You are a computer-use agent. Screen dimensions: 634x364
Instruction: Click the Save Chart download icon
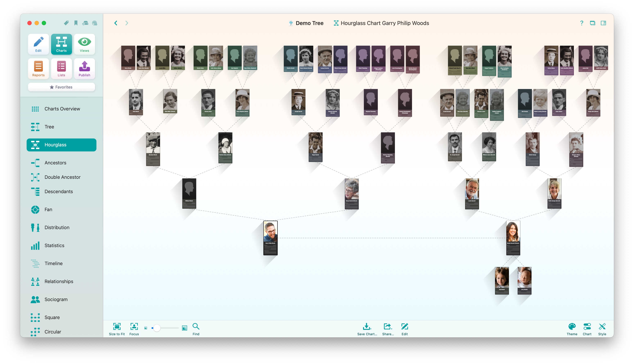[x=367, y=326]
